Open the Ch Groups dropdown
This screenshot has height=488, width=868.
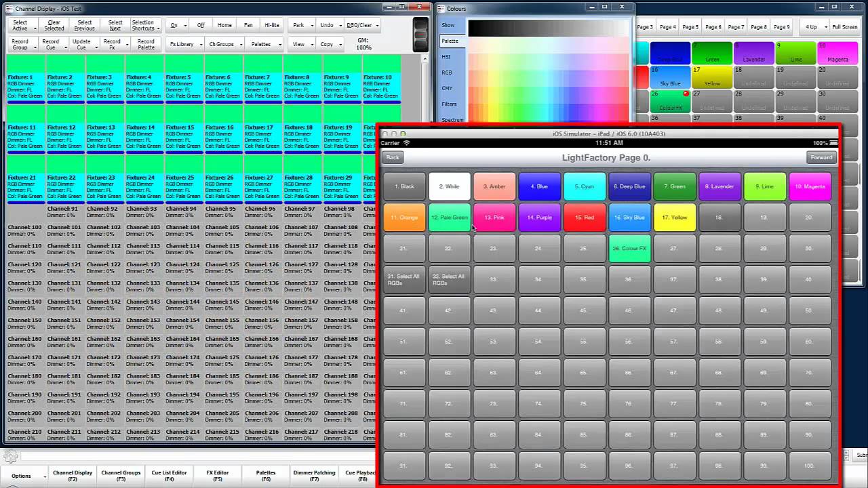223,44
